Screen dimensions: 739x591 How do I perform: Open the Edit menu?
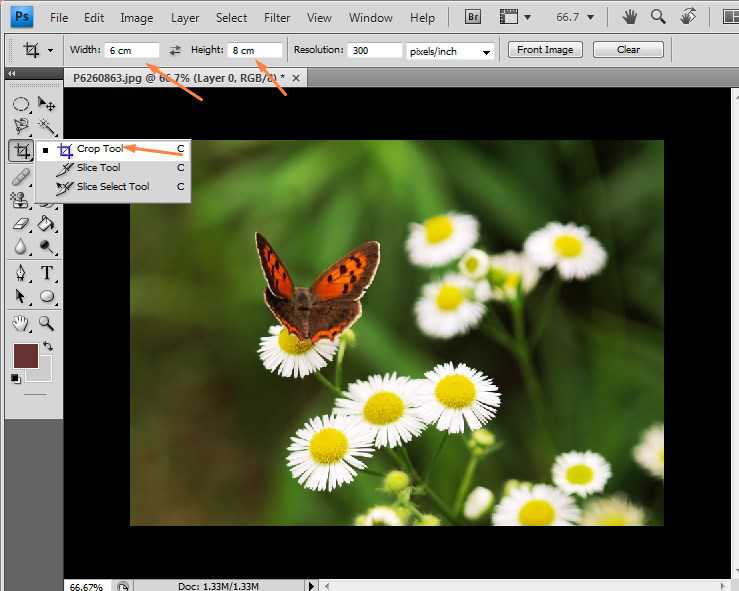[94, 18]
